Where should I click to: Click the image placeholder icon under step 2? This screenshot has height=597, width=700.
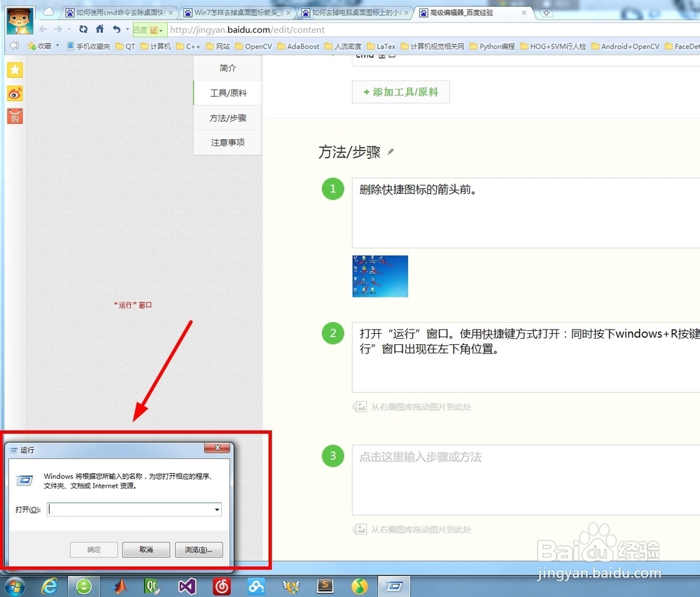[360, 406]
